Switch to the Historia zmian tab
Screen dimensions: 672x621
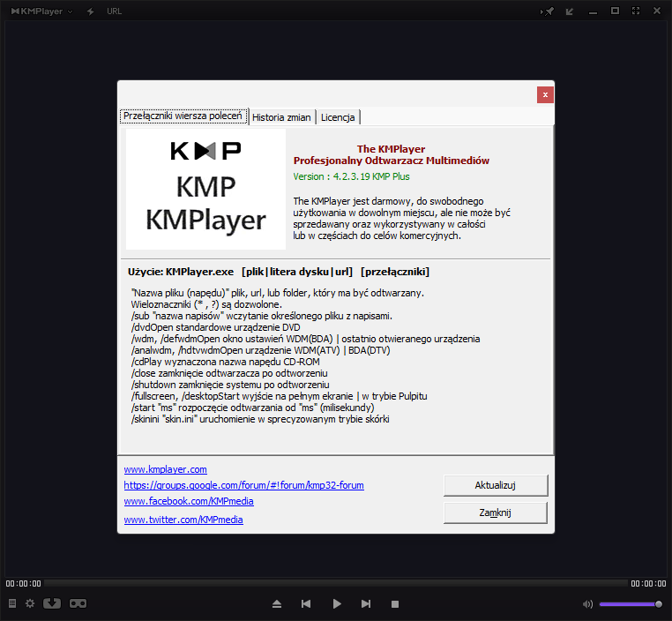[x=281, y=117]
